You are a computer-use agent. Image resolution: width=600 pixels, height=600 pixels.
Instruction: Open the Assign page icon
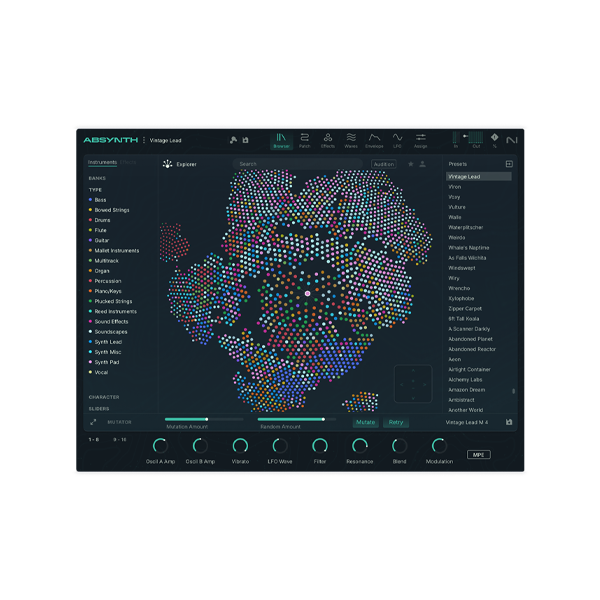click(x=421, y=139)
